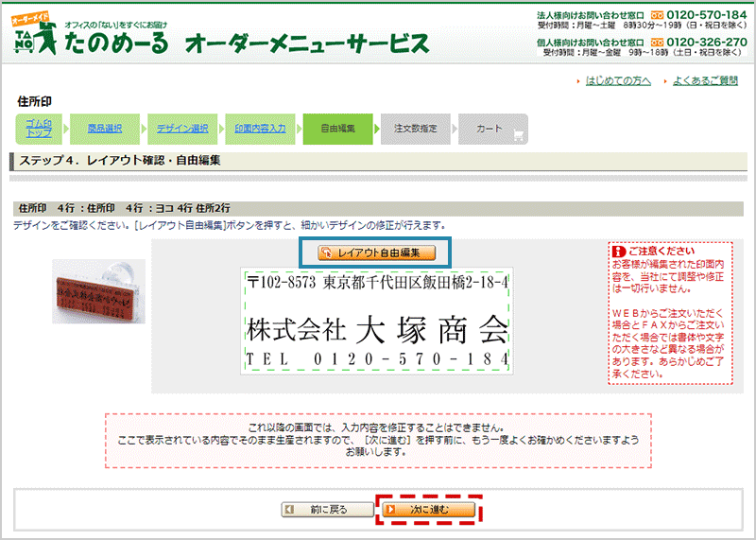Viewport: 756px width, 540px height.
Task: Click the ご注意ください notice heading
Action: coord(661,252)
